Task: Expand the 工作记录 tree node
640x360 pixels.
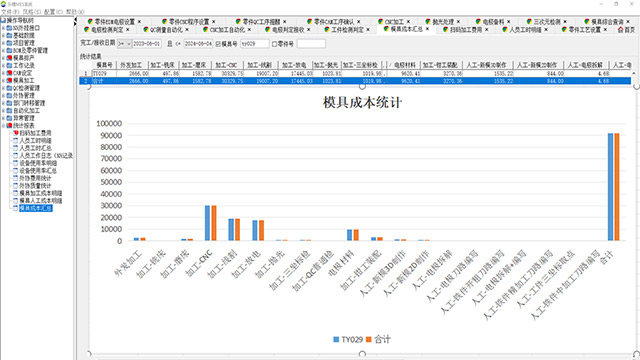Action: (3, 65)
